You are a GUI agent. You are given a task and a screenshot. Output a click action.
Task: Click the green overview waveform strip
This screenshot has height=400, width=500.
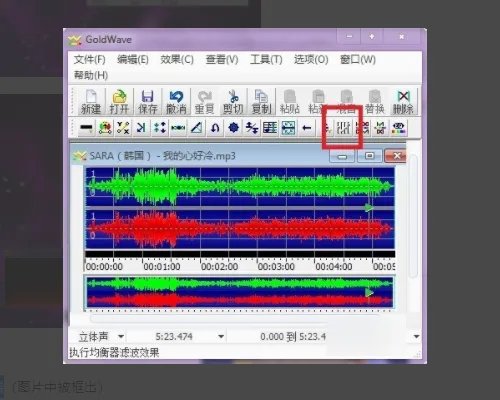240,284
